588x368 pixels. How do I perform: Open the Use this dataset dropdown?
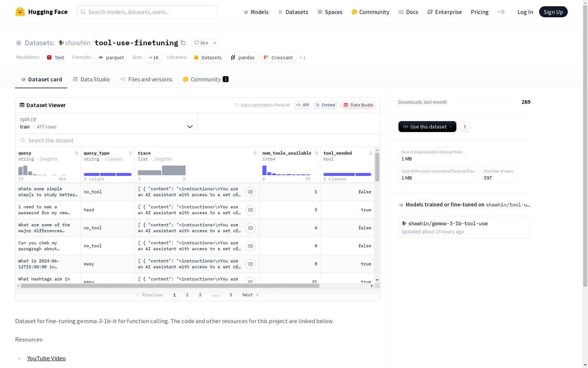427,127
